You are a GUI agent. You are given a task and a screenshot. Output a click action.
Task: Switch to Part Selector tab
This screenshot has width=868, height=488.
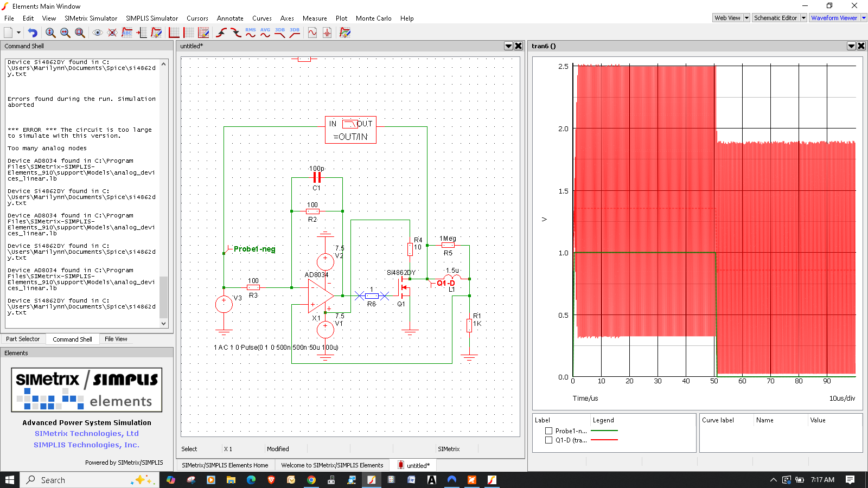click(x=23, y=339)
